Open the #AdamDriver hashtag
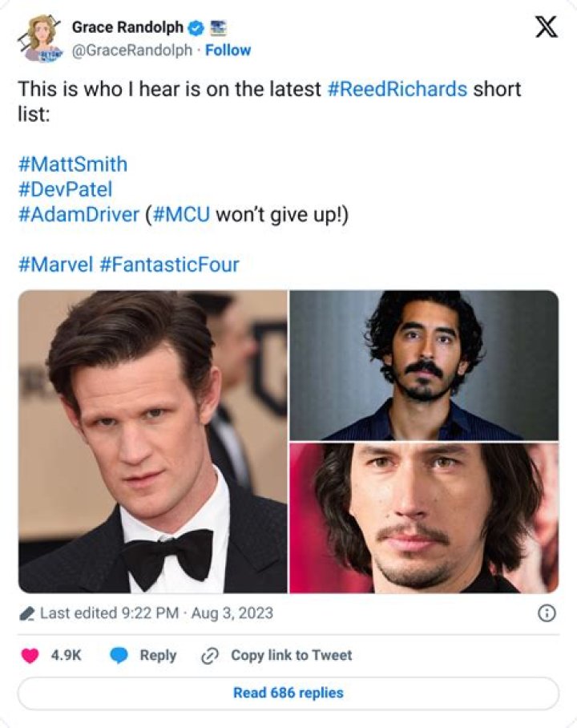Image resolution: width=577 pixels, height=728 pixels. tap(79, 216)
